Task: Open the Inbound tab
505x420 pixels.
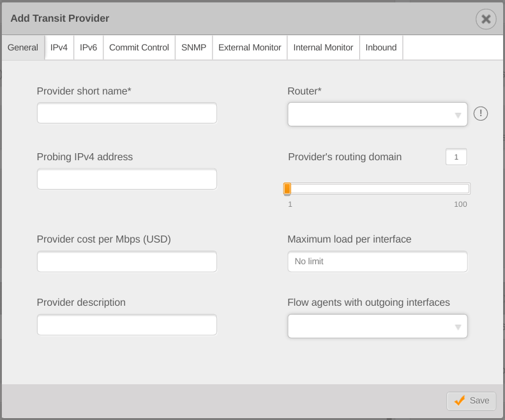Action: [x=381, y=48]
